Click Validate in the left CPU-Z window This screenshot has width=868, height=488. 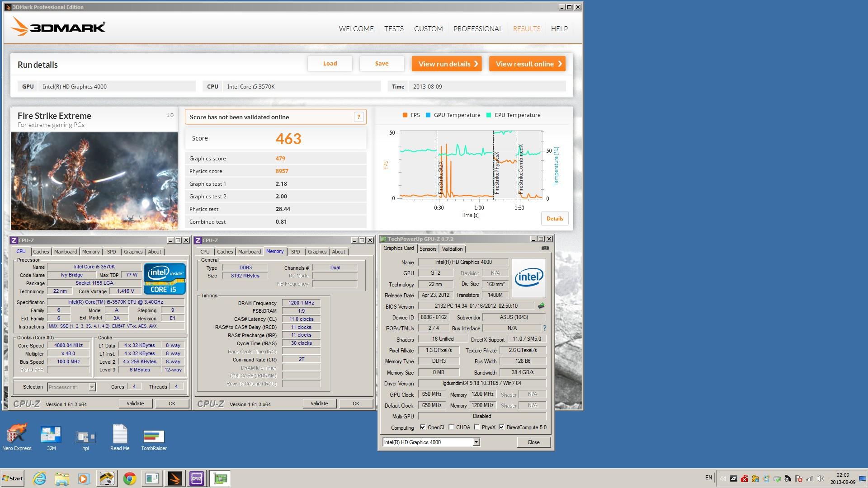(135, 404)
